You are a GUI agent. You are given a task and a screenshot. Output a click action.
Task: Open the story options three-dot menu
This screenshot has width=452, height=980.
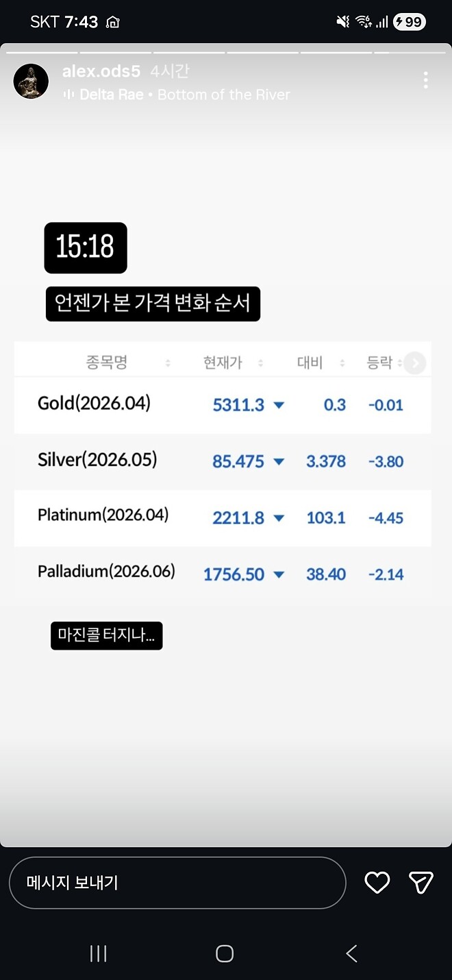click(426, 80)
